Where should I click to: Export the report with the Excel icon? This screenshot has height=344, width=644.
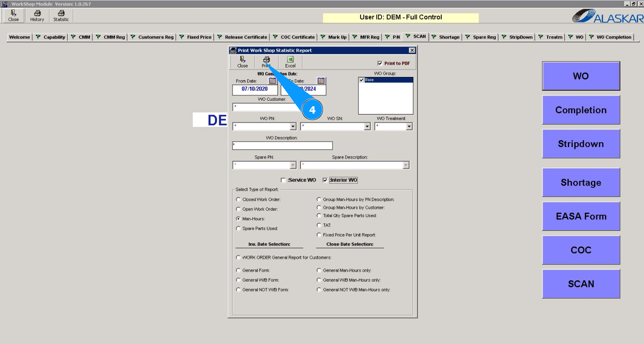point(290,62)
